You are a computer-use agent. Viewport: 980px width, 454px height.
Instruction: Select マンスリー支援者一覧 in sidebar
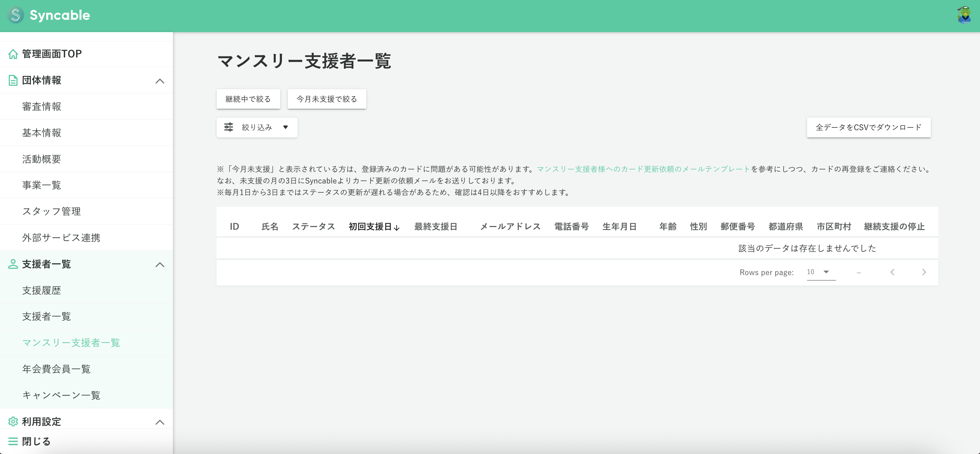[71, 343]
